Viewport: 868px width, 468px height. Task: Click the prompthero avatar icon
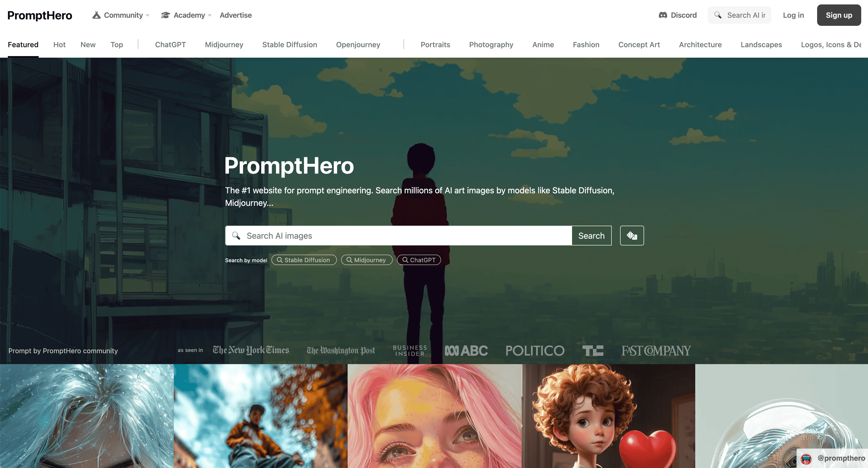[x=806, y=459]
